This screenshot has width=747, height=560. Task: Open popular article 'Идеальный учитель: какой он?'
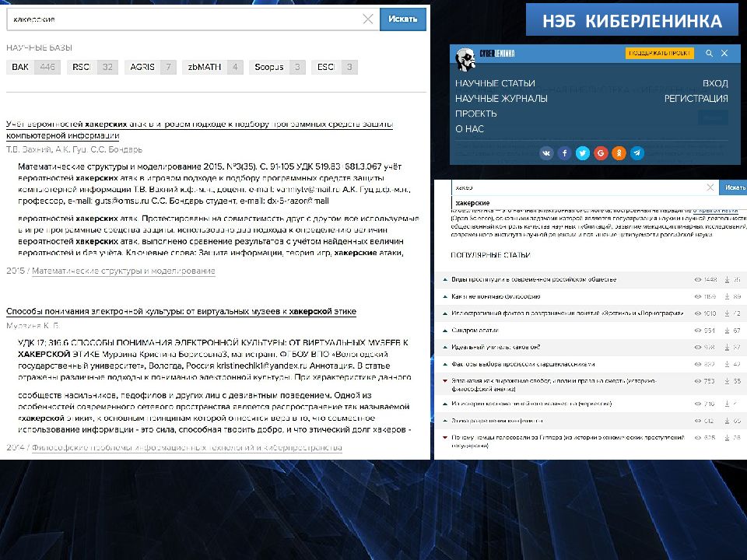point(496,347)
